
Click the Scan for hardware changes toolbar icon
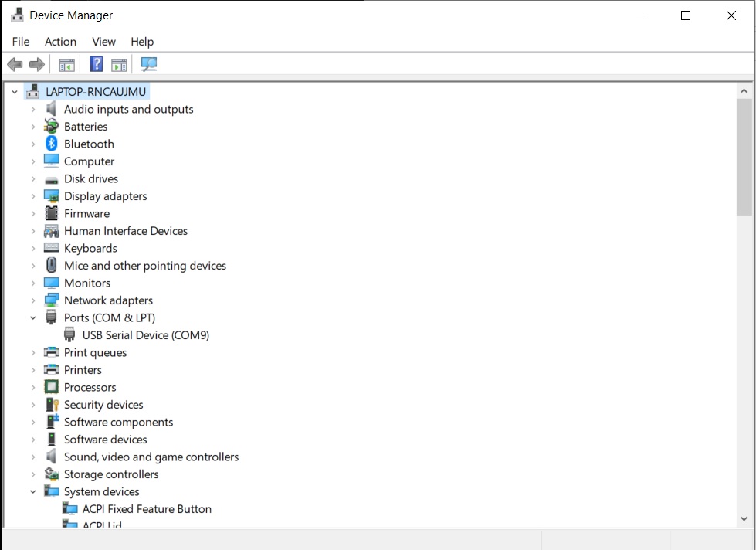[x=149, y=64]
